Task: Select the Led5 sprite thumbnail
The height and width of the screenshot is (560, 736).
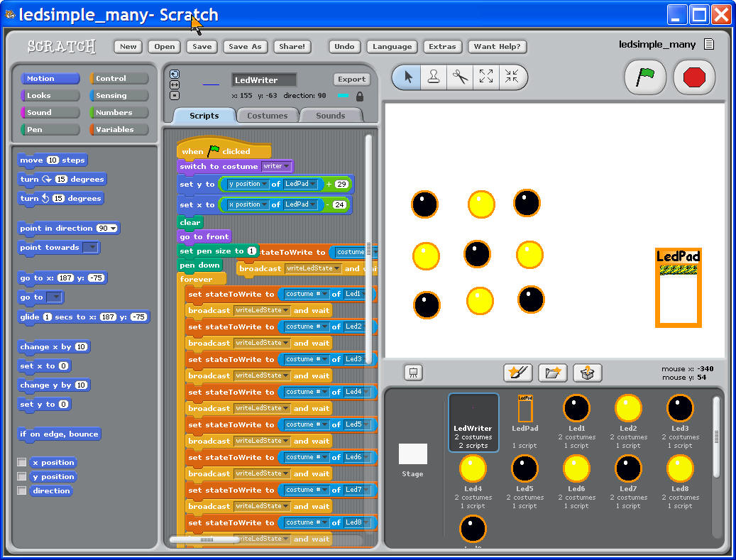Action: (x=524, y=482)
